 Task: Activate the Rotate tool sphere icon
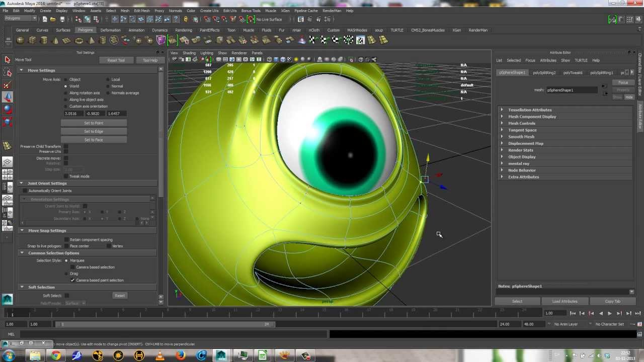click(7, 109)
